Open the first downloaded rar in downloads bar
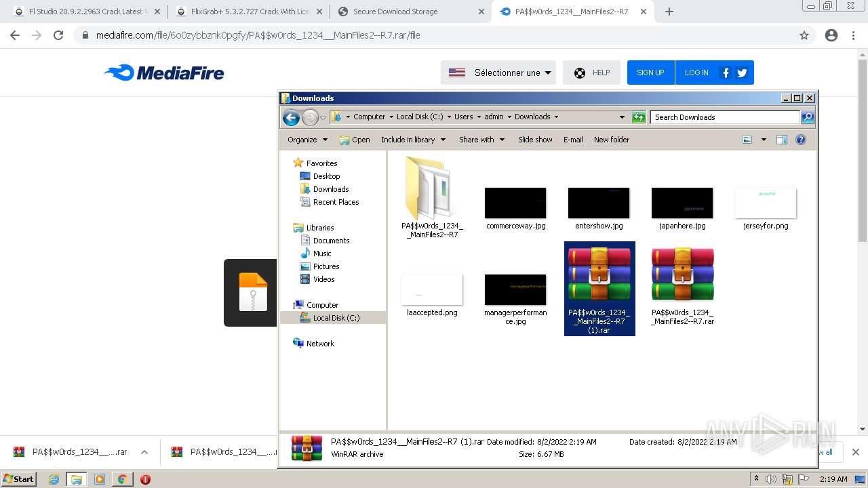 tap(71, 452)
